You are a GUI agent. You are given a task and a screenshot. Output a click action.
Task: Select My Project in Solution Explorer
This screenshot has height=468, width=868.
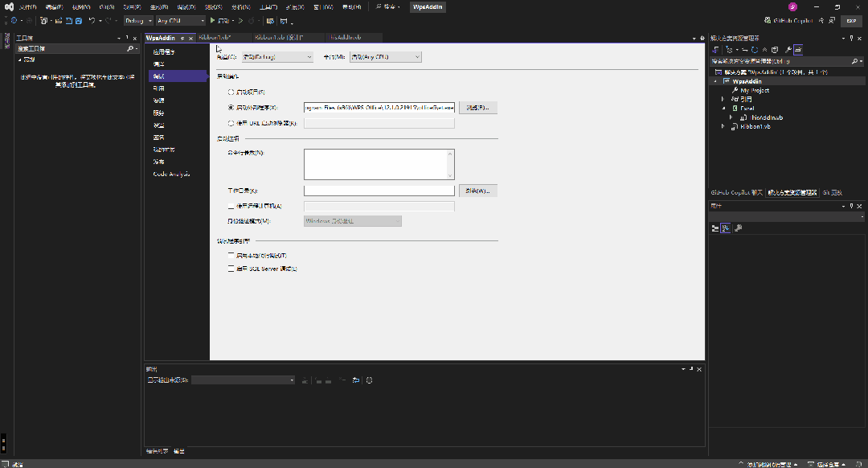(x=755, y=90)
